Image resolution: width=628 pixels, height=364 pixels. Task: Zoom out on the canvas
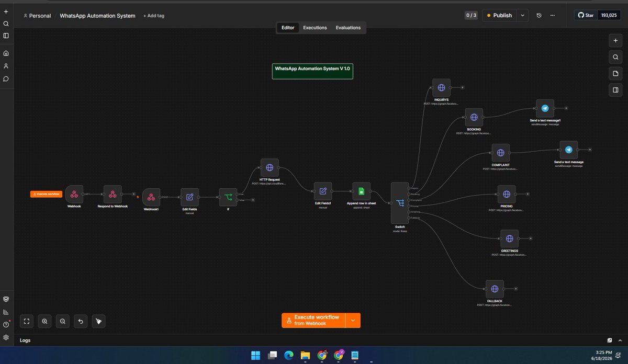tap(63, 321)
